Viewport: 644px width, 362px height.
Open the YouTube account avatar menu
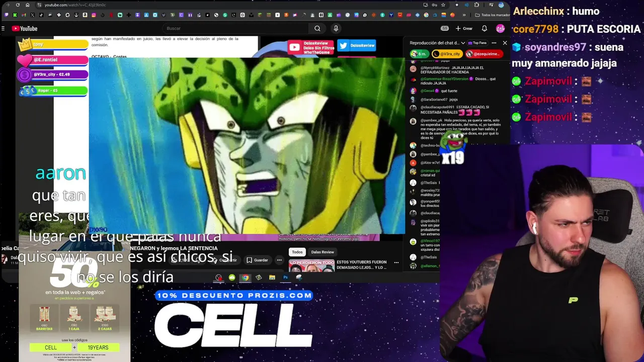[x=500, y=29]
